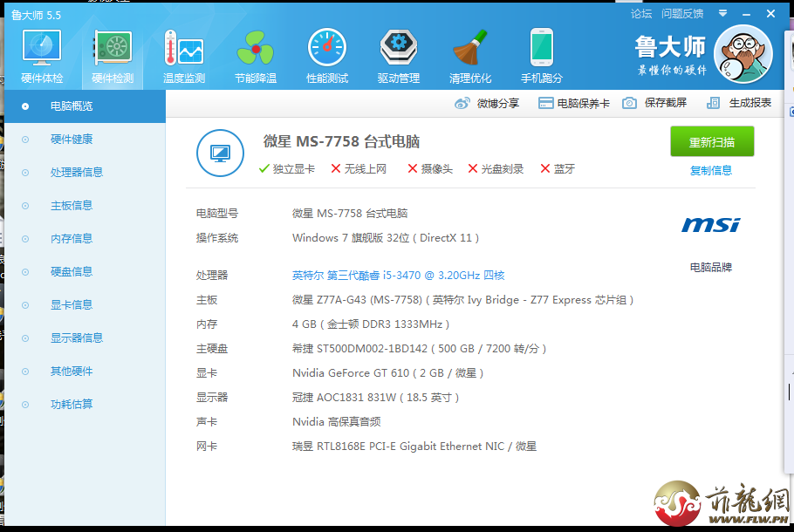Click the Z77A-G43 motherboard value
Screen dimensions: 794x532
(462, 300)
